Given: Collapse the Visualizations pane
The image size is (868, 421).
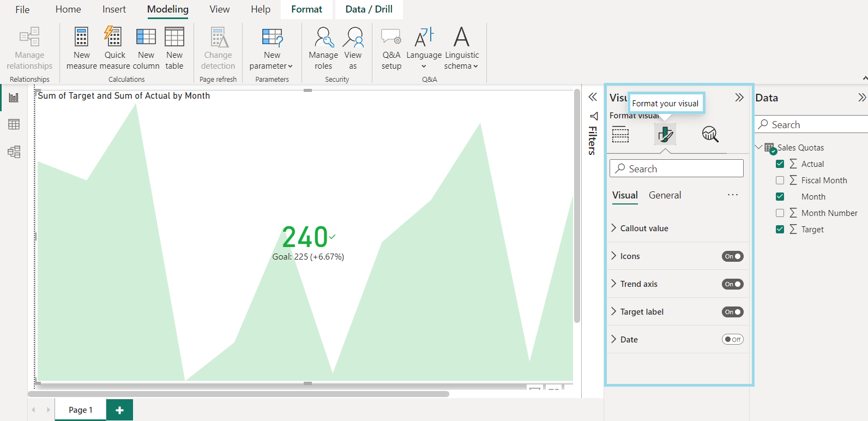Looking at the screenshot, I should [739, 98].
